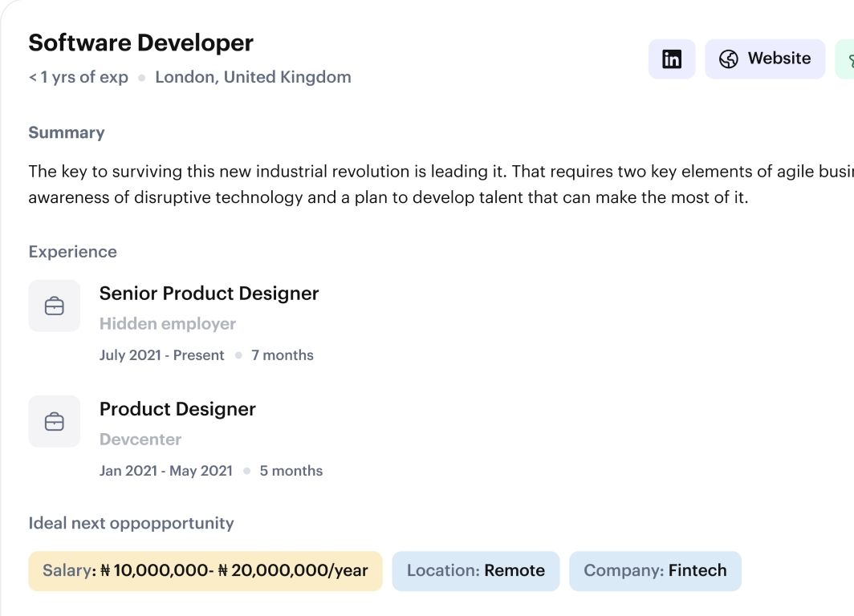Click the Hidden employer label
Screen dimensions: 854x616
[x=167, y=323]
